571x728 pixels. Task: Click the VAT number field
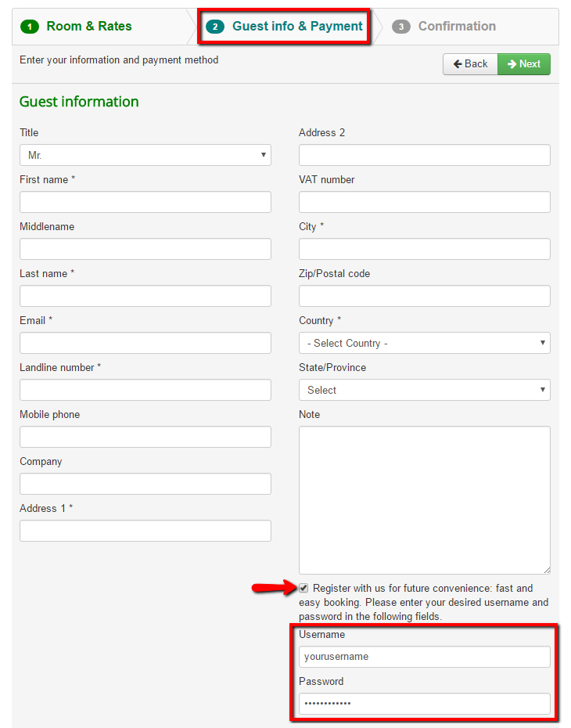tap(424, 202)
